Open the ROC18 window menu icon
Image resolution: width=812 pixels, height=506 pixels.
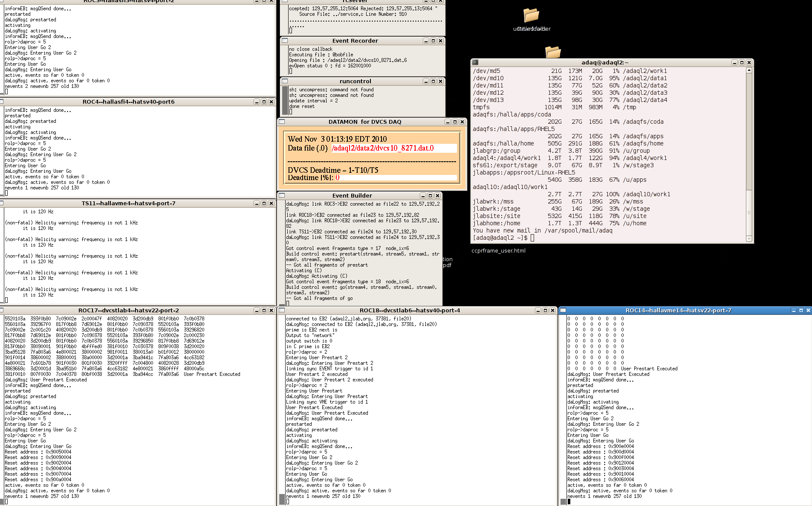click(282, 310)
